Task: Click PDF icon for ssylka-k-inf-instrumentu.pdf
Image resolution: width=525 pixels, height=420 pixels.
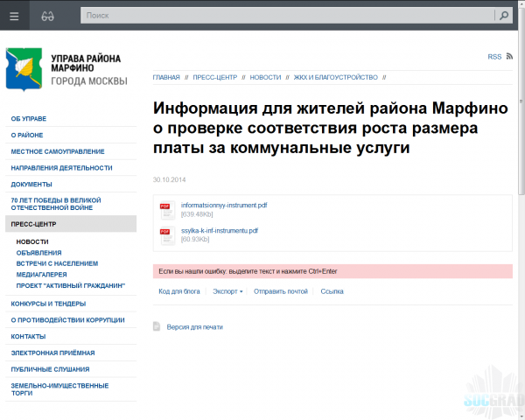Action: coord(167,234)
